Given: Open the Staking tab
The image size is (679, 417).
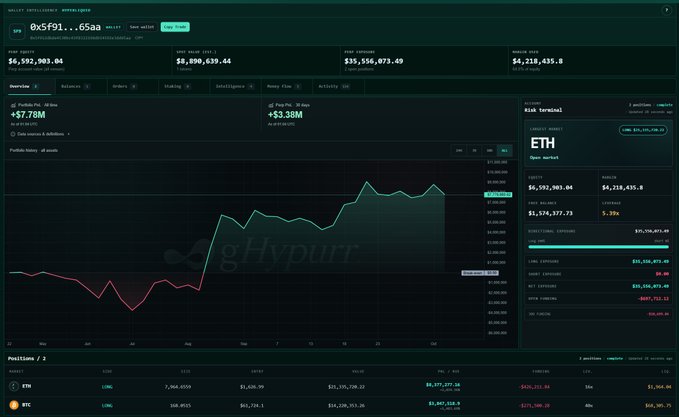Looking at the screenshot, I should click(184, 87).
